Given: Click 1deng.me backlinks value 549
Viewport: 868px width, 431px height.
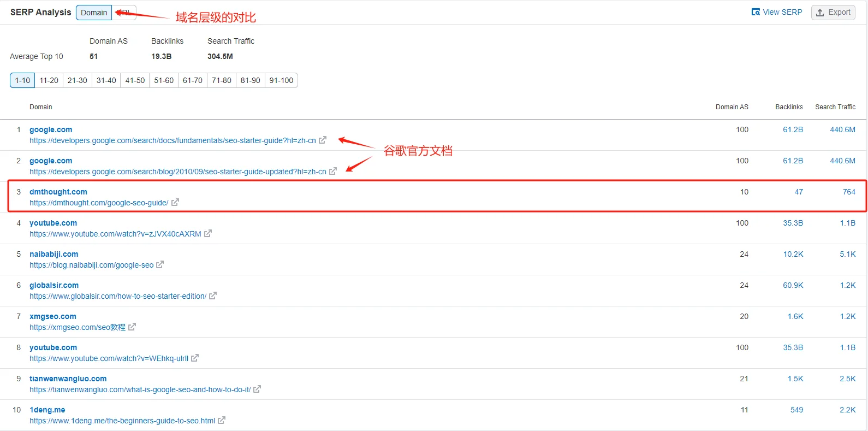Looking at the screenshot, I should pyautogui.click(x=796, y=410).
